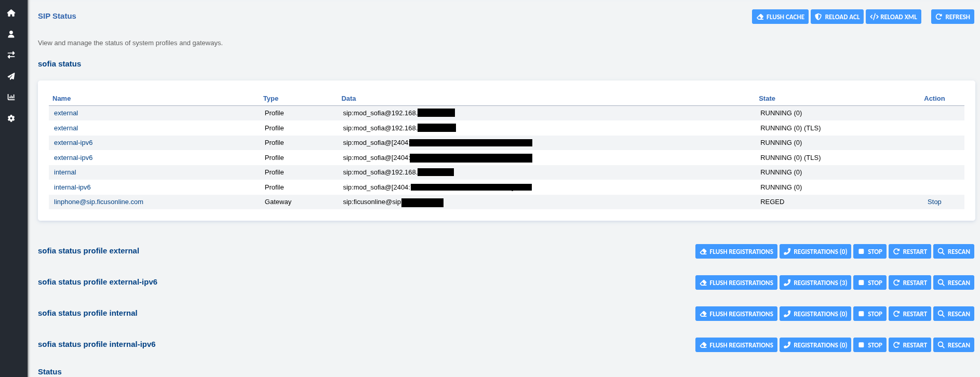Flush registrations for profile external
The height and width of the screenshot is (377, 980).
[736, 251]
